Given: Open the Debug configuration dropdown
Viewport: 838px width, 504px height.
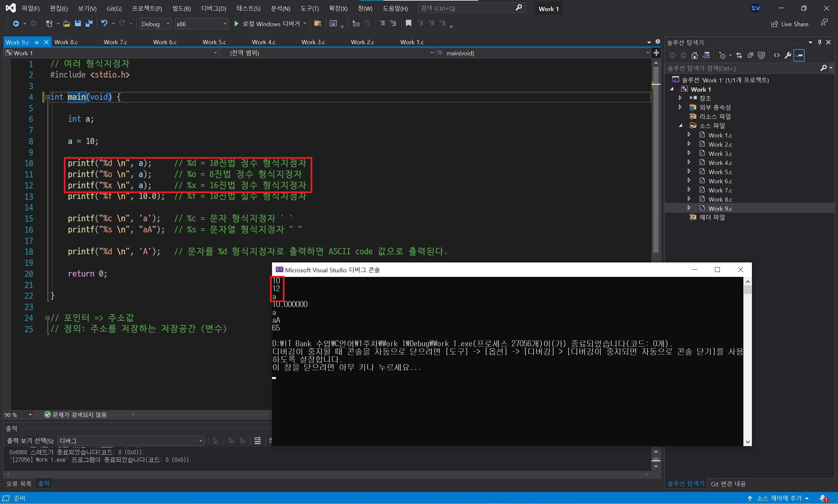Looking at the screenshot, I should coord(155,24).
